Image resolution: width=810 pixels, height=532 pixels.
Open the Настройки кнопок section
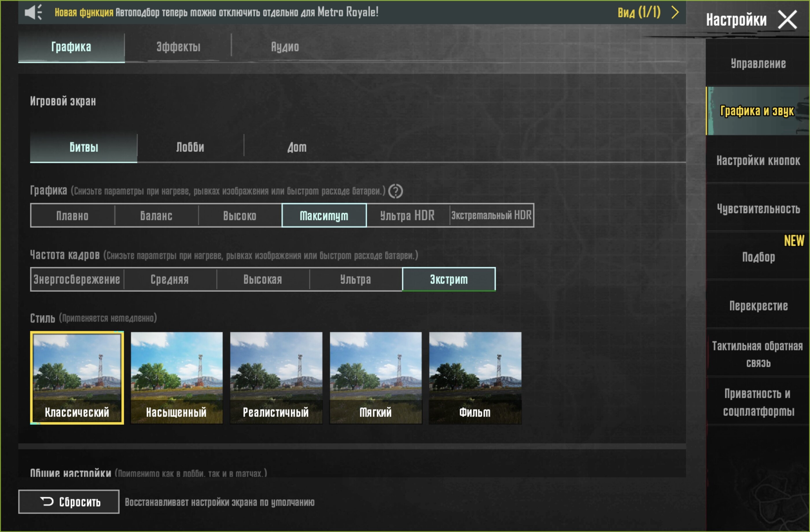[x=758, y=160]
